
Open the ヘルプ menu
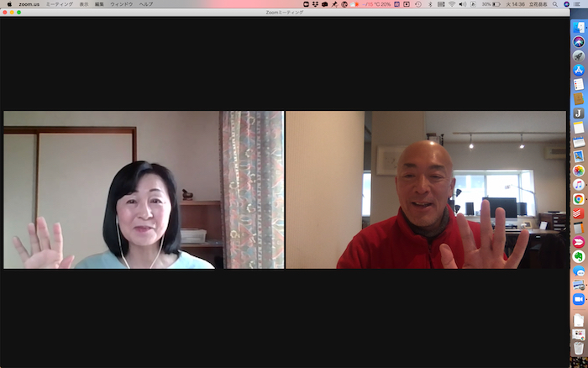(x=146, y=4)
